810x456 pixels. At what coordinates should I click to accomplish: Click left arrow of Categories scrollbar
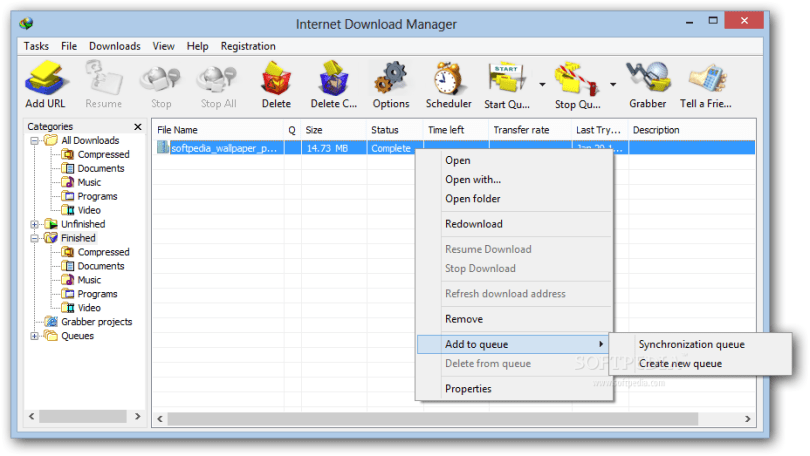(32, 416)
